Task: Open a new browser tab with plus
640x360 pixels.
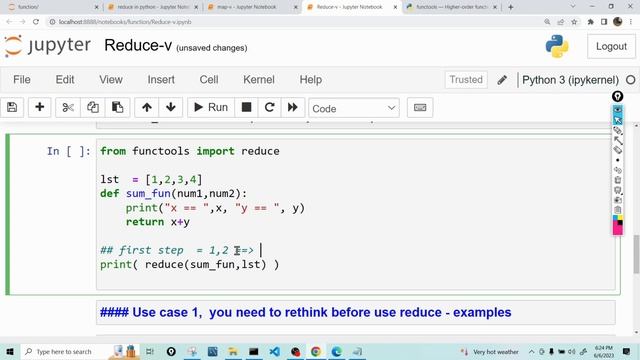Action: pos(510,7)
